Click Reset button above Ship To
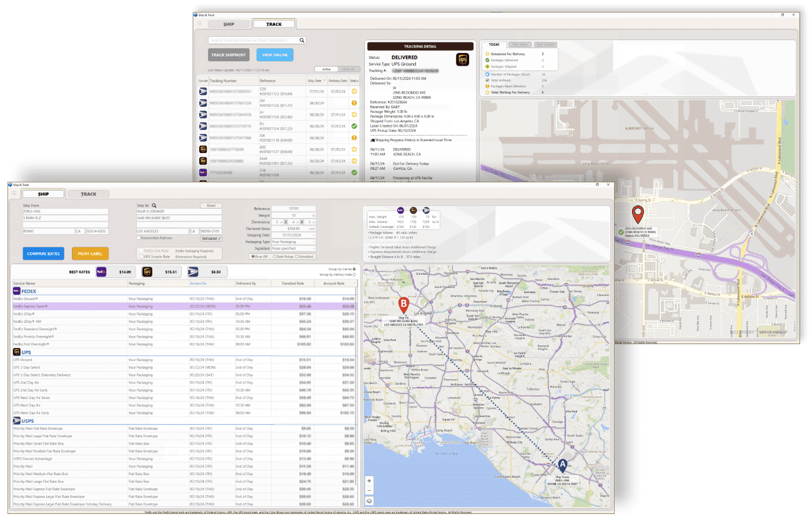Screen dimensions: 812x524 [x=211, y=205]
